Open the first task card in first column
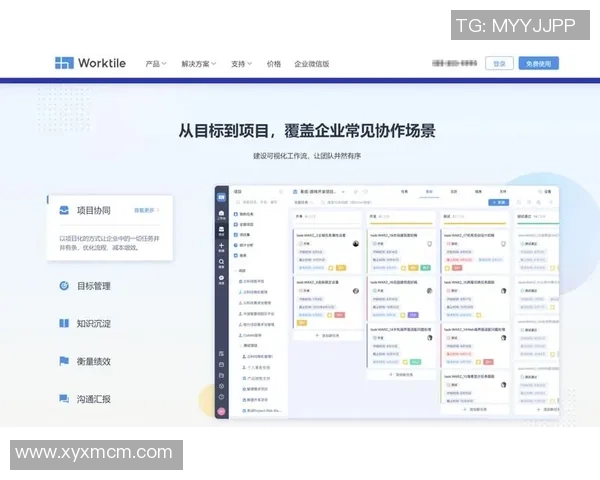The width and height of the screenshot is (600, 480). (327, 251)
